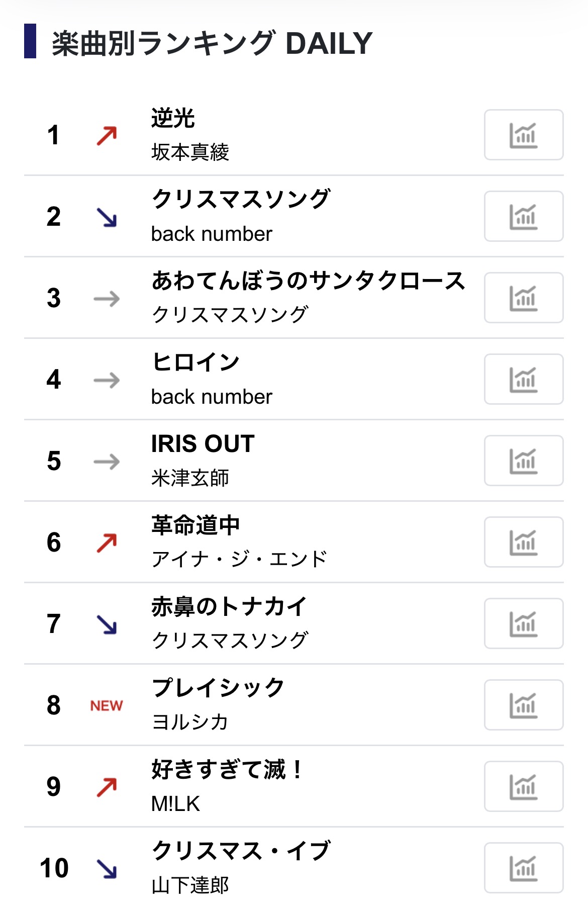The width and height of the screenshot is (588, 907).
Task: Tap artist name 山下達郎
Action: (190, 885)
